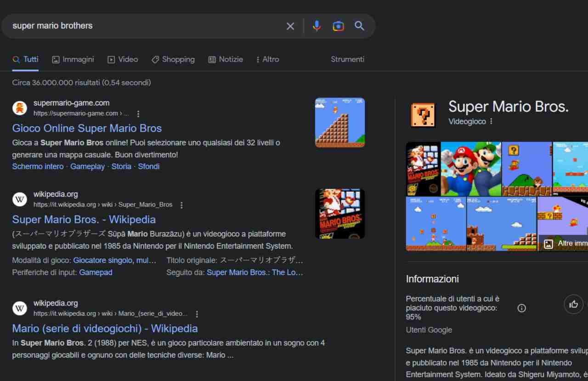Click the thumbs-up like button

(x=573, y=304)
